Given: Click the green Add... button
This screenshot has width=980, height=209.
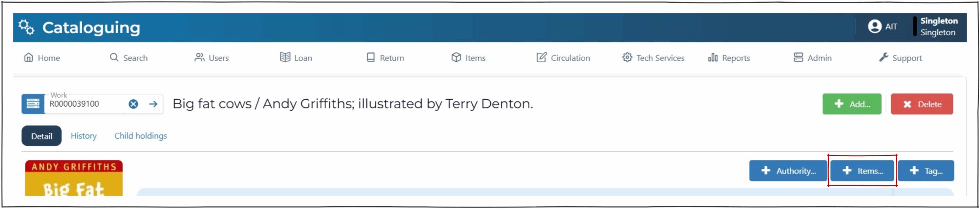Looking at the screenshot, I should pos(851,104).
